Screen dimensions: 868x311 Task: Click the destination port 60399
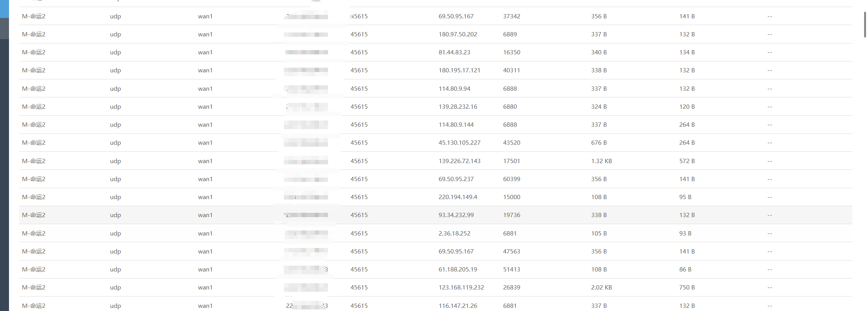point(511,179)
